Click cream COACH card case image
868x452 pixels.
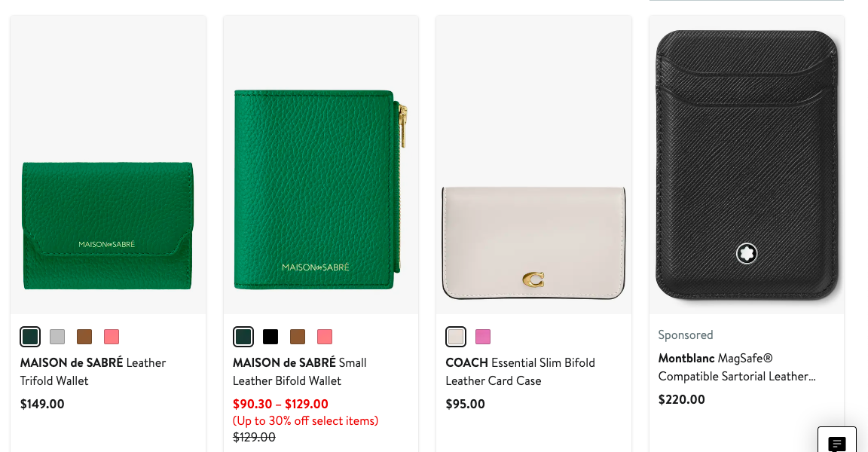click(x=533, y=242)
